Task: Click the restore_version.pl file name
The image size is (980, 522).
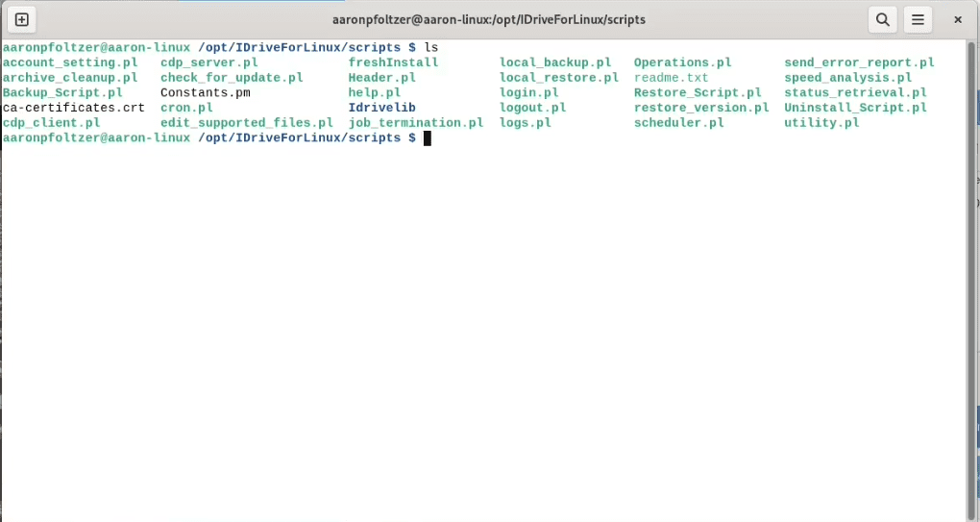Action: pos(702,108)
